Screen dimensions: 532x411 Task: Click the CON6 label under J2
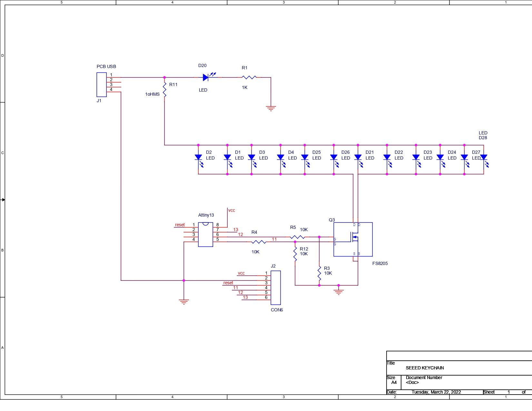277,310
